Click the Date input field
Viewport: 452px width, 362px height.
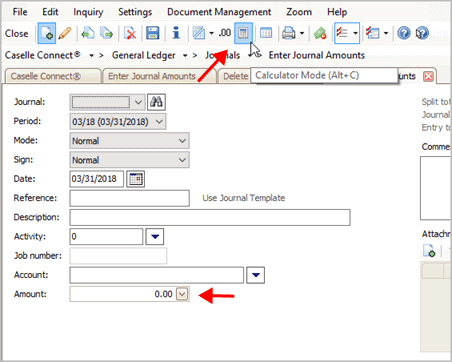[x=97, y=179]
